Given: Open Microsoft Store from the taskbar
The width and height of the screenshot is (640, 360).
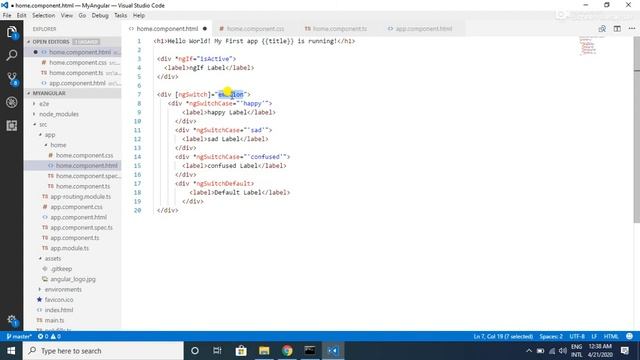Looking at the screenshot, I should point(241,351).
